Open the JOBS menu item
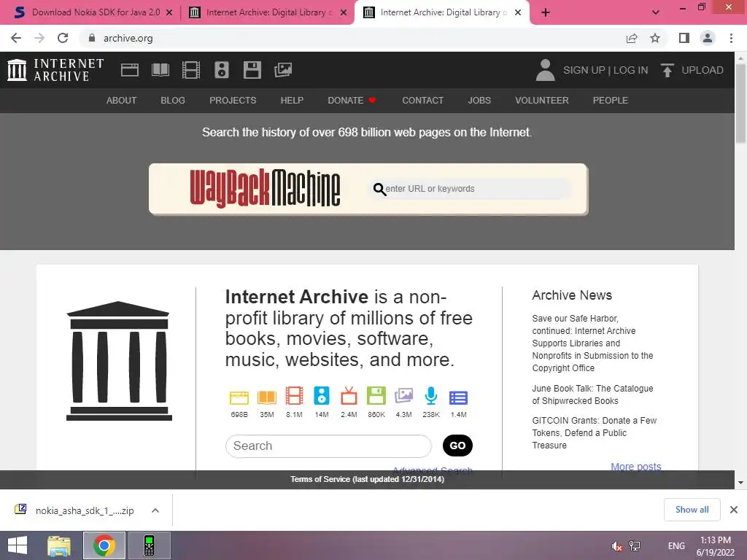 coord(479,101)
